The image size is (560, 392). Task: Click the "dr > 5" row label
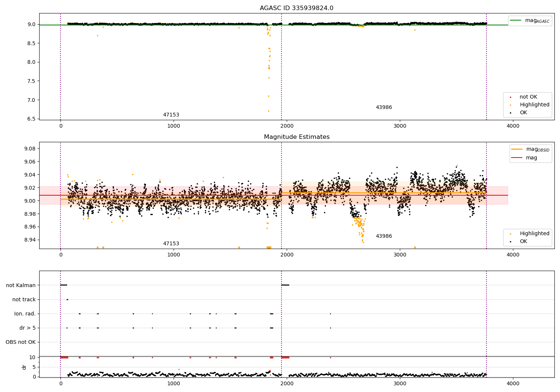point(28,328)
